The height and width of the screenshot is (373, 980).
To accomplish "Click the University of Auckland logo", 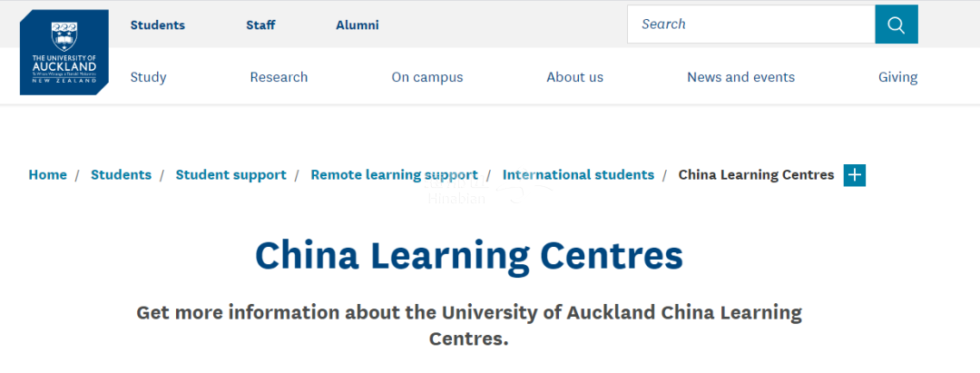I will tap(64, 52).
